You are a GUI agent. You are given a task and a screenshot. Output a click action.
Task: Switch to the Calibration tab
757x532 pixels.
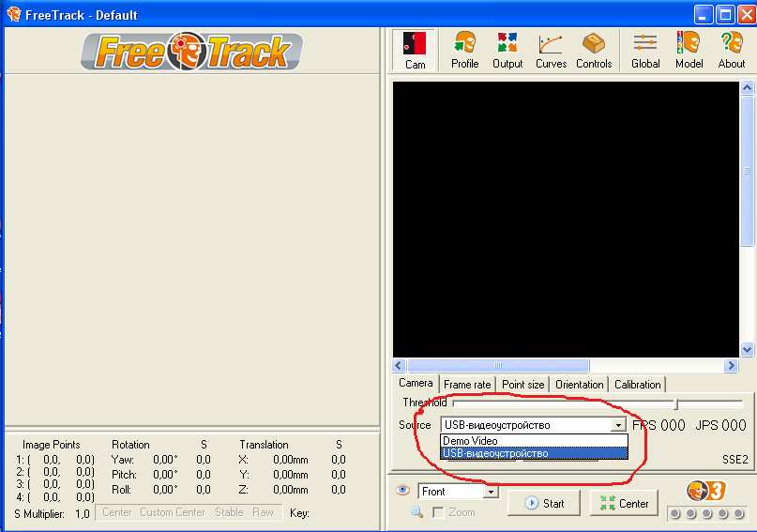pos(637,385)
